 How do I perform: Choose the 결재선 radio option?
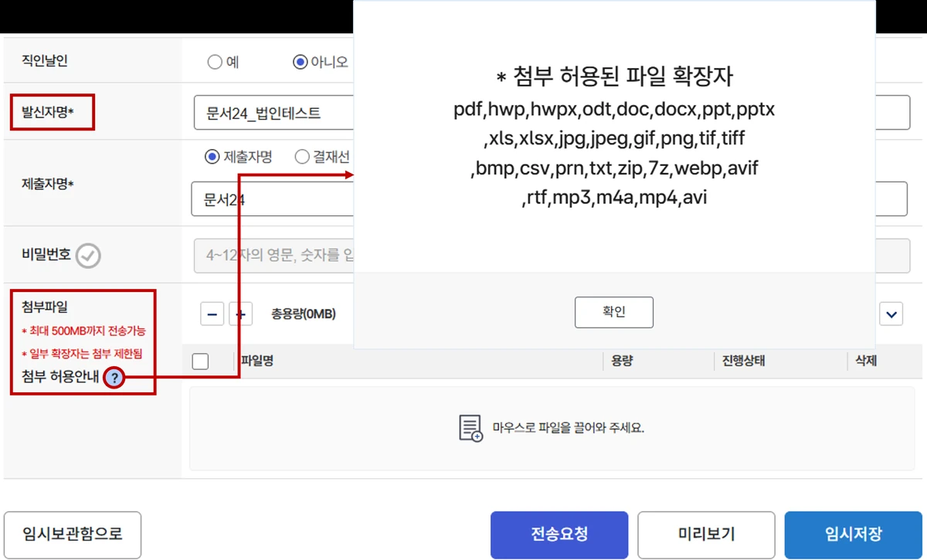click(x=302, y=158)
